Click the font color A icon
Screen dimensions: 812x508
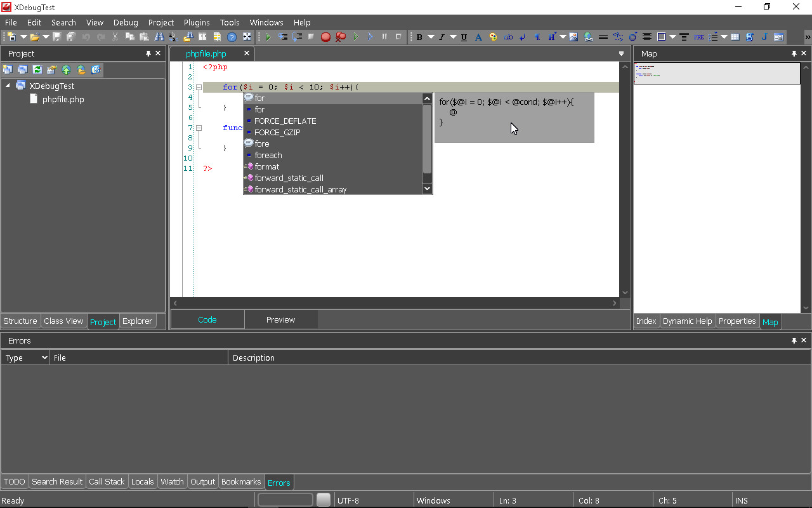pyautogui.click(x=478, y=37)
